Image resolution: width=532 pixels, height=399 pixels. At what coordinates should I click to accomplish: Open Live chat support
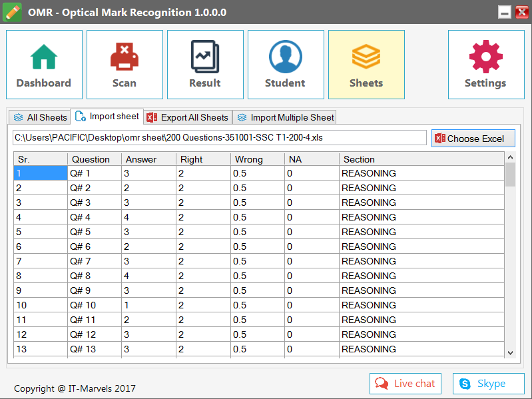pyautogui.click(x=405, y=384)
